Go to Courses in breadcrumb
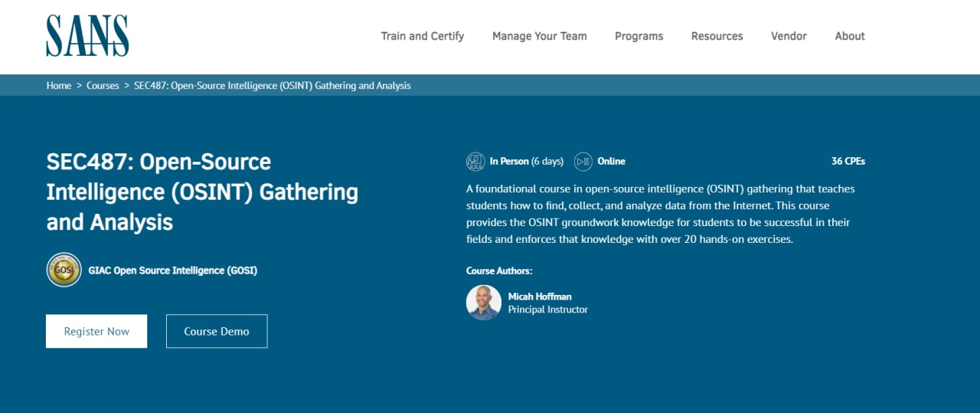The image size is (980, 413). click(103, 86)
